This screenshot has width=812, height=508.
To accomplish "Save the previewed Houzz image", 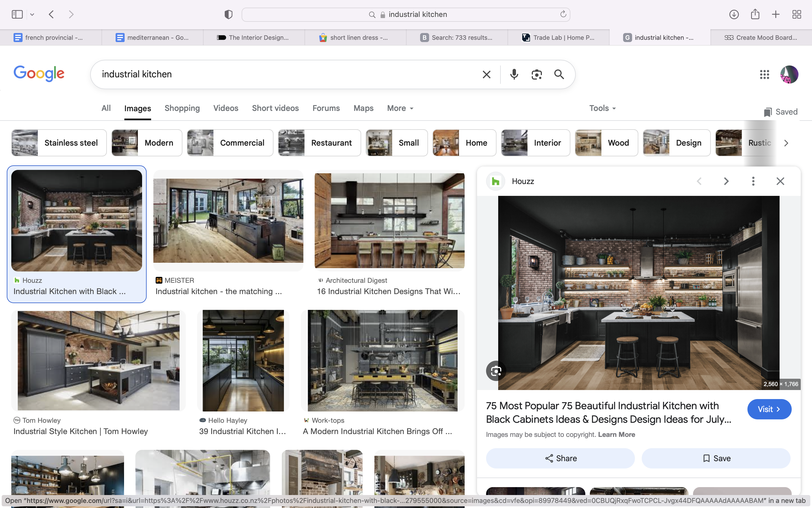I will (x=716, y=458).
